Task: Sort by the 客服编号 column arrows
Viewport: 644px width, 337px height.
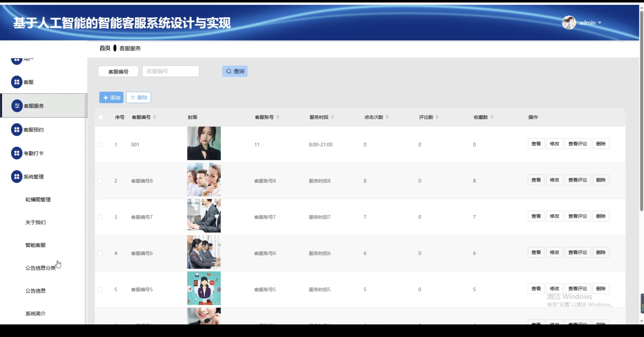Action: pos(155,117)
